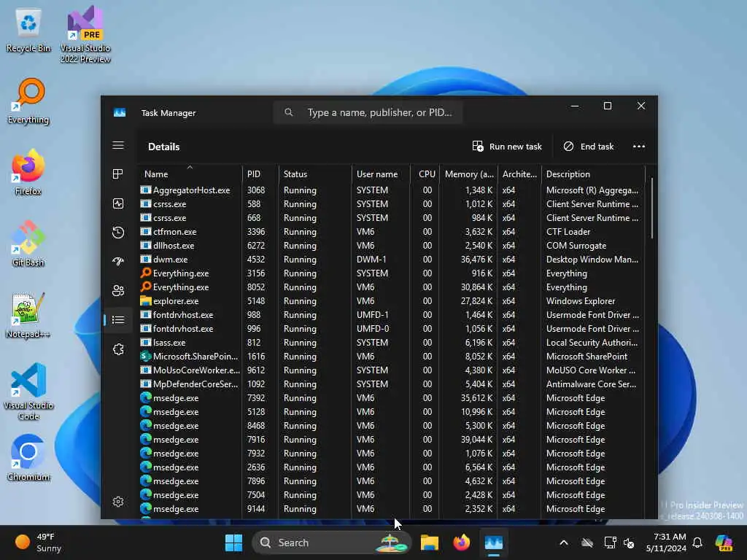This screenshot has height=560, width=747.
Task: Select explorer.exe process row
Action: (x=392, y=300)
